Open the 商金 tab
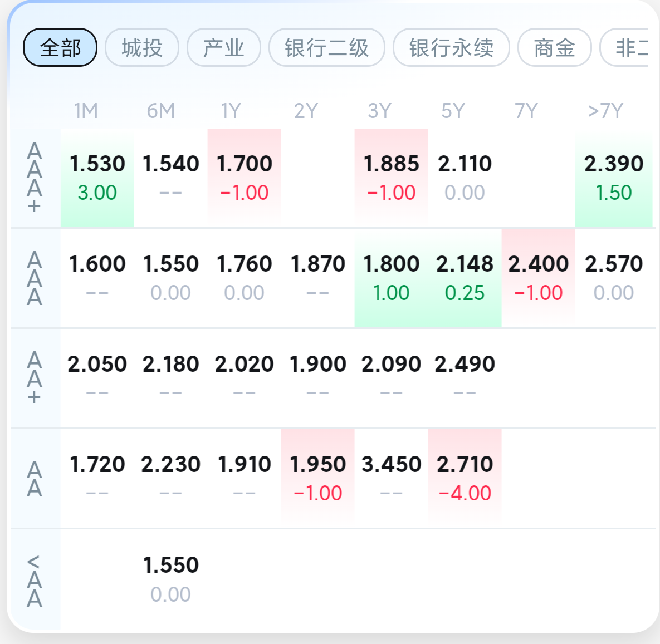Screen dimensions: 660x644 point(554,48)
